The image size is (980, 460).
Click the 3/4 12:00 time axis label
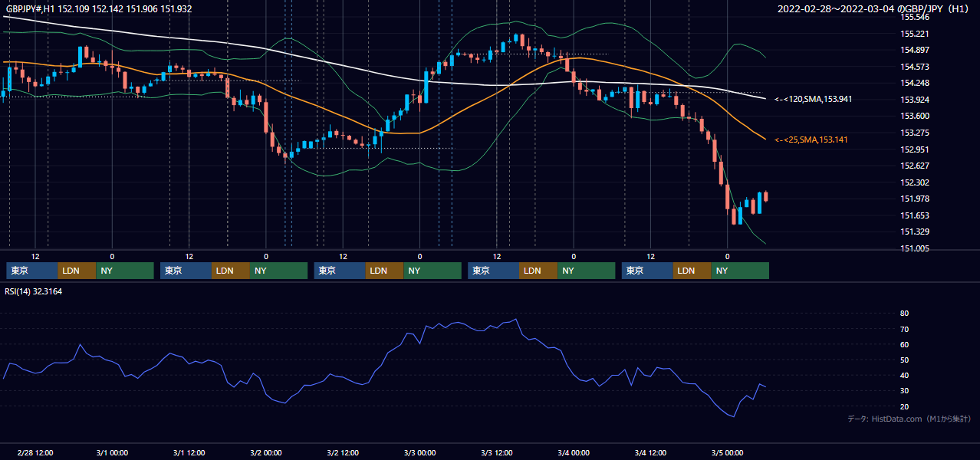tap(650, 452)
